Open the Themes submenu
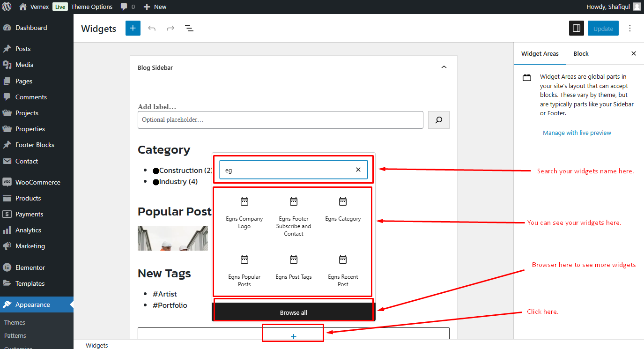The height and width of the screenshot is (349, 644). click(15, 322)
